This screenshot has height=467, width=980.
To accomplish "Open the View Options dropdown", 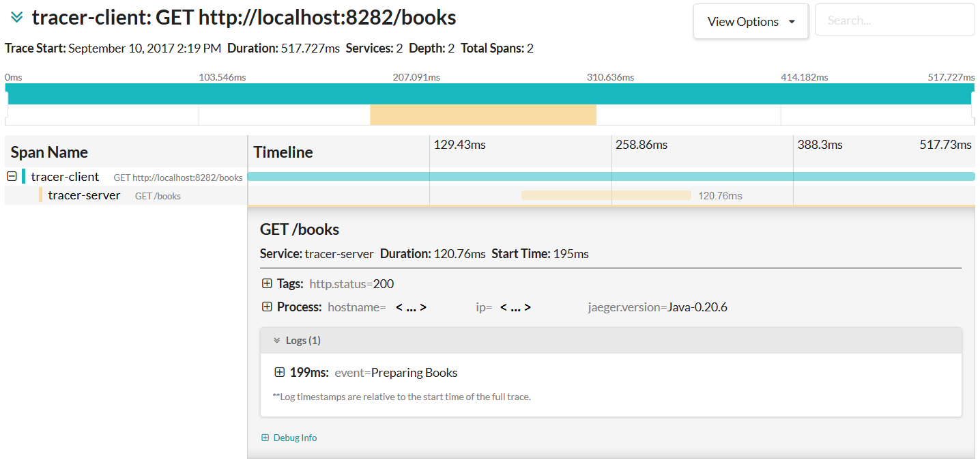I will 751,22.
